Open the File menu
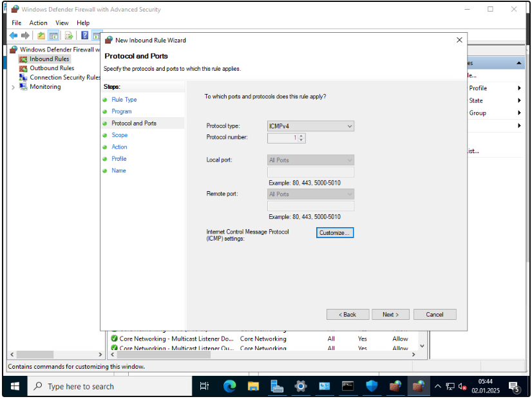 pos(16,23)
